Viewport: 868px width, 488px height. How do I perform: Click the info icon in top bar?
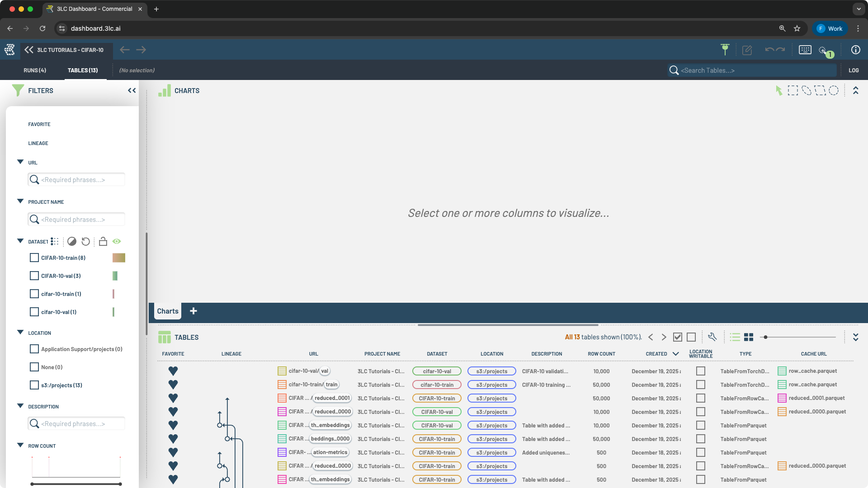click(x=855, y=50)
